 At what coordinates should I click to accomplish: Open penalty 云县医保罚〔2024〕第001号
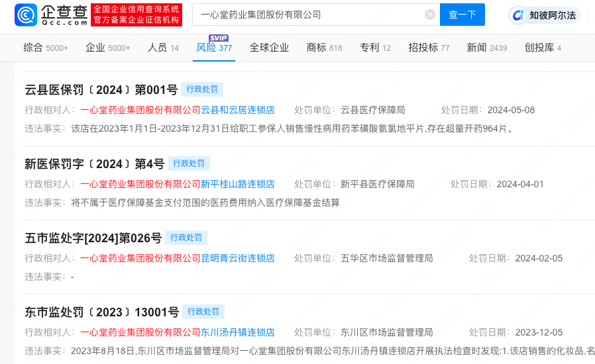[101, 90]
